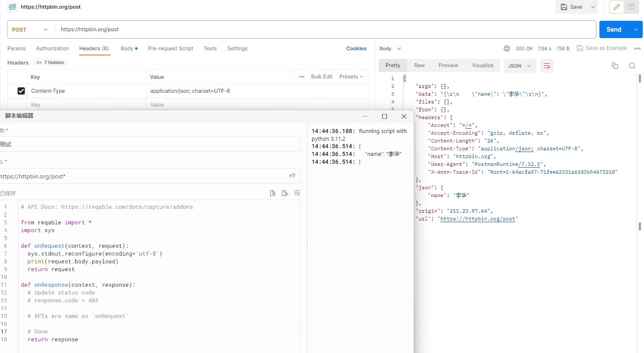The width and height of the screenshot is (644, 353).
Task: Open the JSON format dropdown
Action: (x=520, y=65)
